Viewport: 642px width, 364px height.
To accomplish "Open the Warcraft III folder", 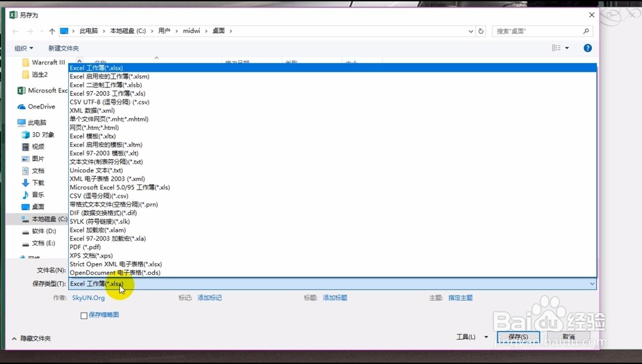I will 44,62.
